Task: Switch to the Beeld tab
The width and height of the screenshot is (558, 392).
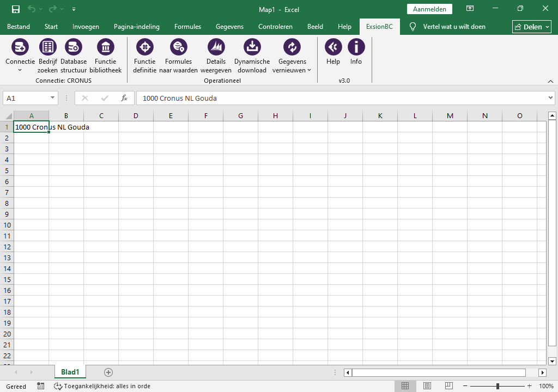Action: pos(316,27)
